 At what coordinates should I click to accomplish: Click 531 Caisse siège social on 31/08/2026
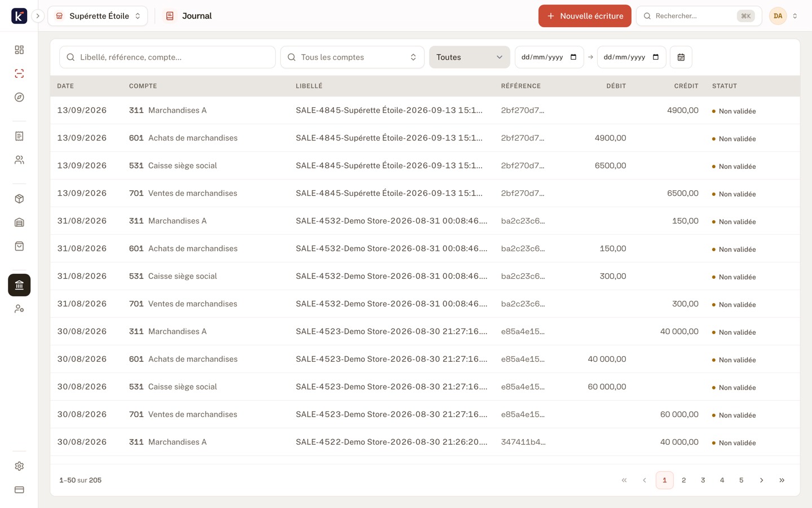pyautogui.click(x=173, y=277)
